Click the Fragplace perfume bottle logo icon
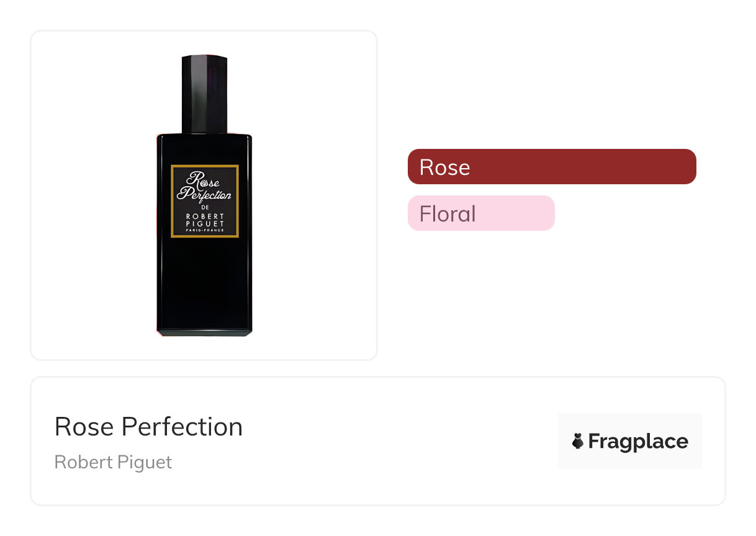 [578, 441]
